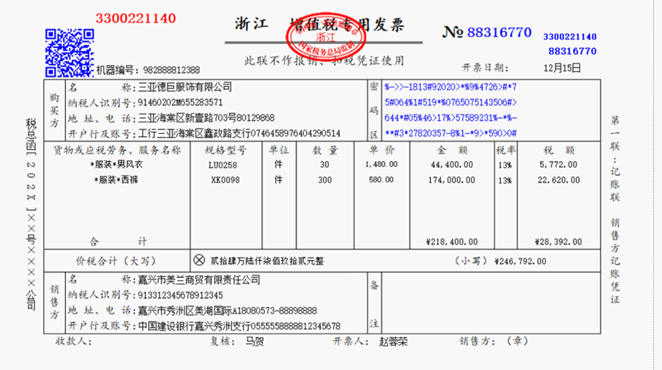The width and height of the screenshot is (662, 370).
Task: Click blue invoice number 88316770
Action: point(499,32)
